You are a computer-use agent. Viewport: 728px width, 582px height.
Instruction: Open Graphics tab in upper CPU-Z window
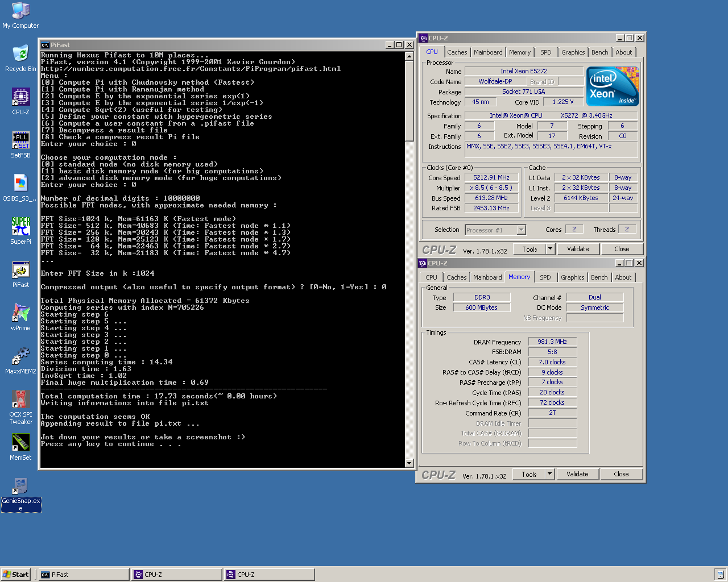pyautogui.click(x=573, y=52)
